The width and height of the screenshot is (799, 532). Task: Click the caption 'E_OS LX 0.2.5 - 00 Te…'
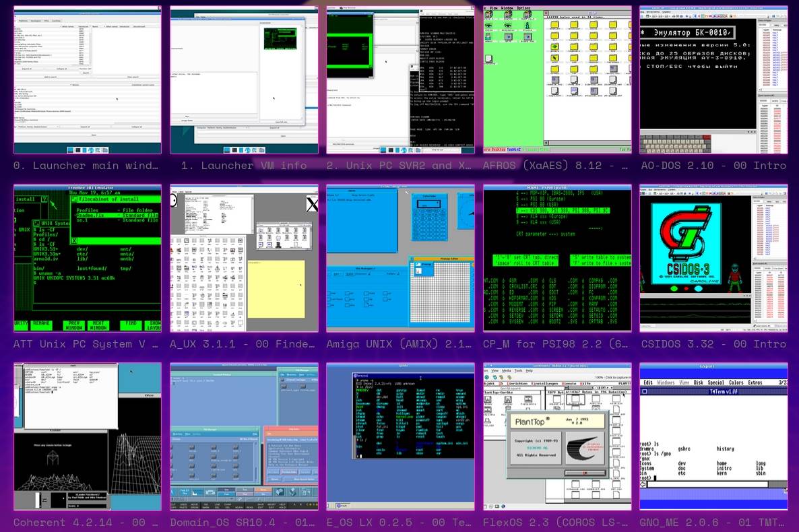(x=399, y=523)
